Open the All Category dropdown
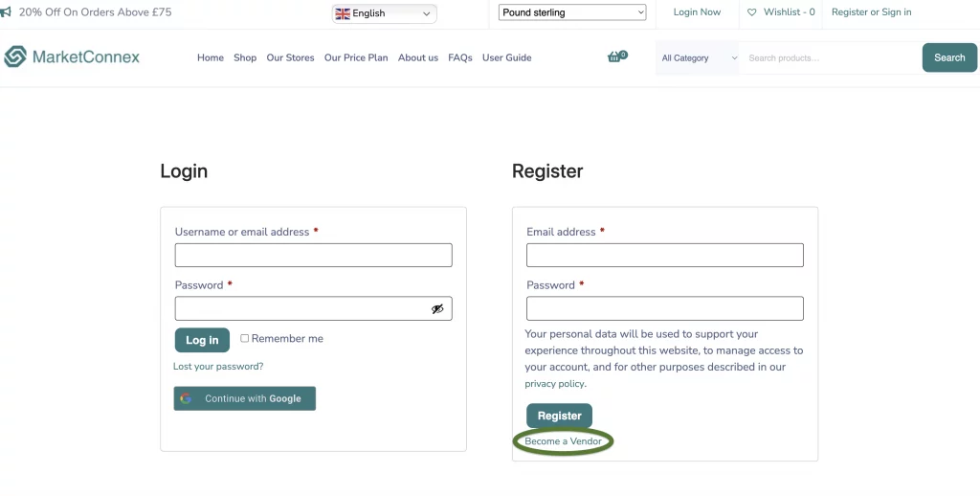Image resolution: width=980 pixels, height=496 pixels. (699, 58)
